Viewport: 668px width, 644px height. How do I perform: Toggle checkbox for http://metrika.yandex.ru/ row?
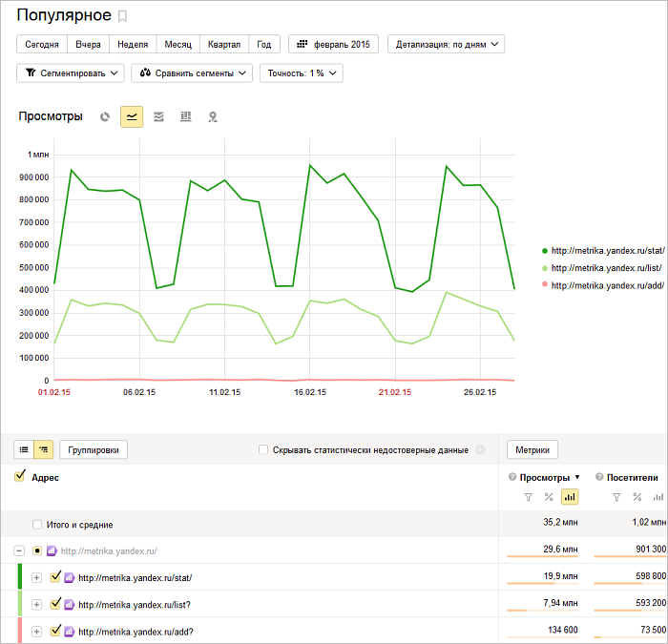(x=37, y=551)
